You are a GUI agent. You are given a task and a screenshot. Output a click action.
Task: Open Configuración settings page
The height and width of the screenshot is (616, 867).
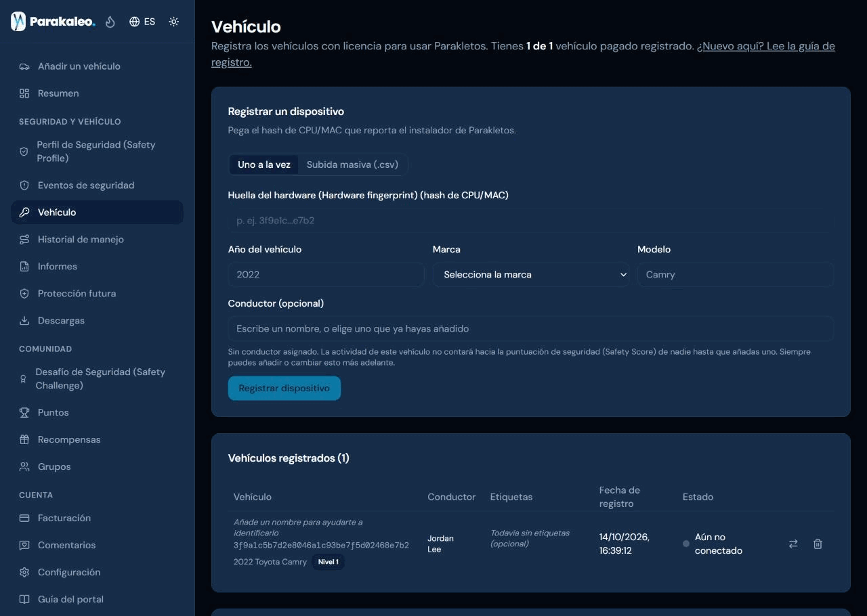[97, 573]
